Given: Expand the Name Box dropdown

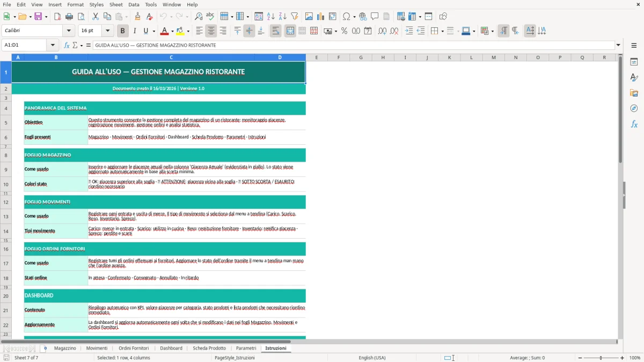Looking at the screenshot, I should 53,45.
